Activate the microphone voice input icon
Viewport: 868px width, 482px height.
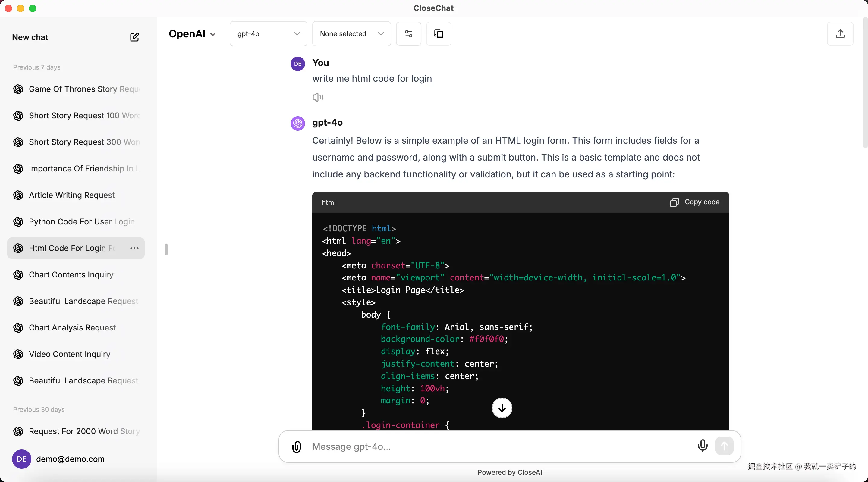click(703, 446)
